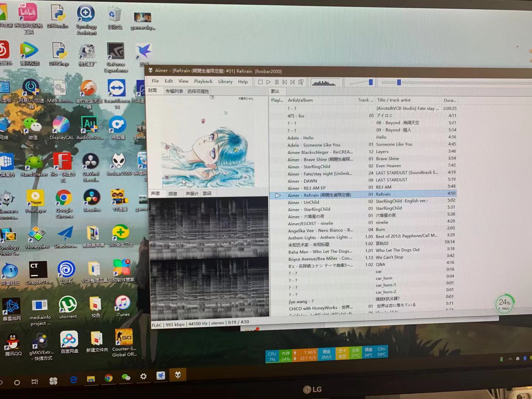532x399 pixels.
Task: Click the Stop playback button
Action: coord(260,82)
